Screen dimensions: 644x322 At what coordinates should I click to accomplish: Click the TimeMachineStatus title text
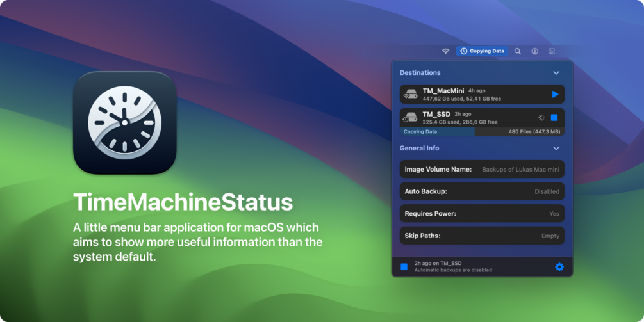click(183, 202)
